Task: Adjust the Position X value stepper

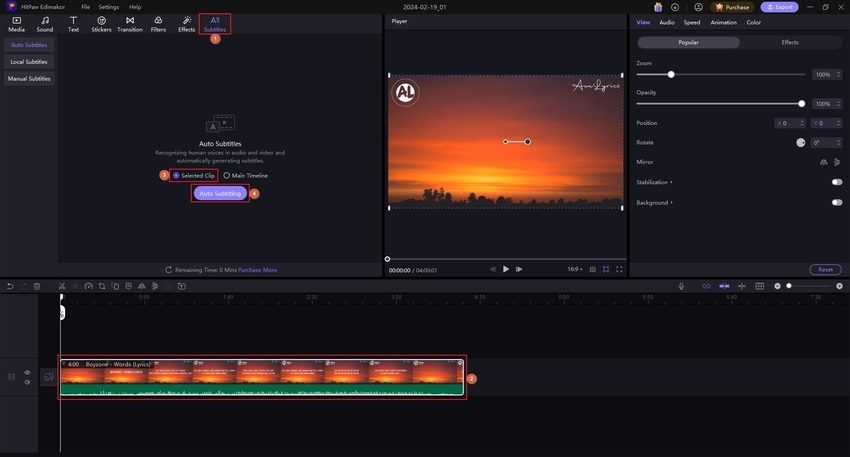Action: 803,124
